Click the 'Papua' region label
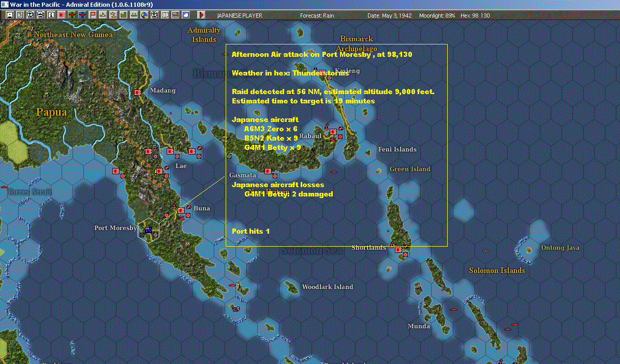The height and width of the screenshot is (364, 620). (51, 112)
